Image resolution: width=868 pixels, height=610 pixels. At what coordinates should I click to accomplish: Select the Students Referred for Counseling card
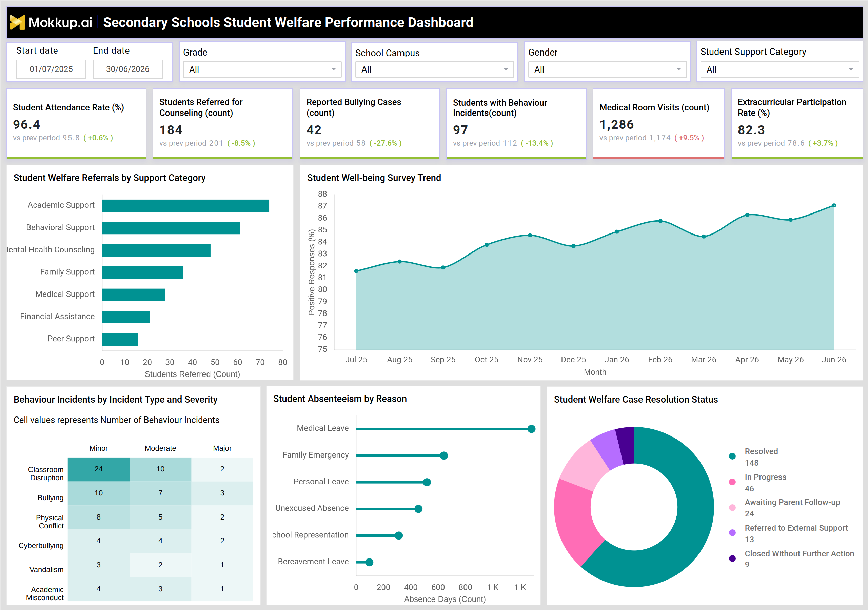pyautogui.click(x=223, y=123)
